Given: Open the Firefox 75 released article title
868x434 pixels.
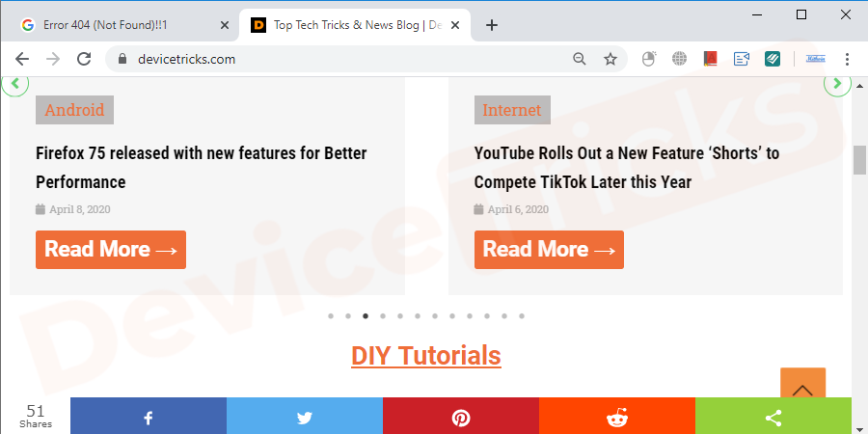Looking at the screenshot, I should [x=202, y=167].
